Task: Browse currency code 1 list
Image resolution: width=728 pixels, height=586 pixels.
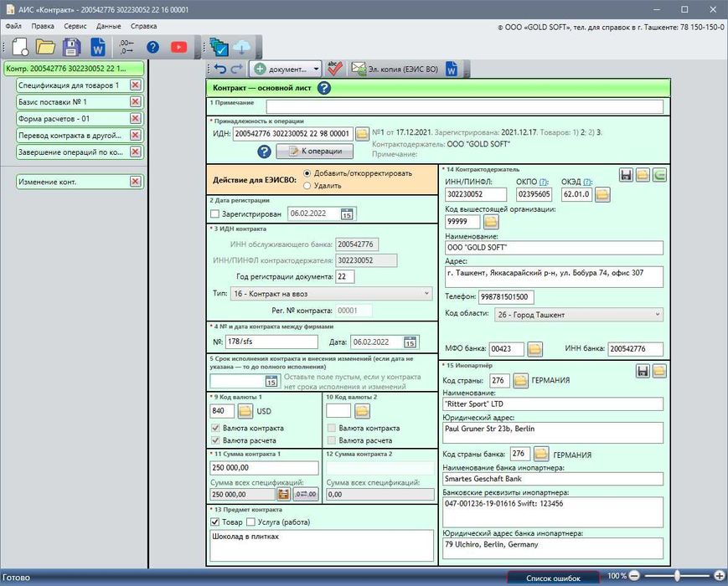Action: pos(245,411)
